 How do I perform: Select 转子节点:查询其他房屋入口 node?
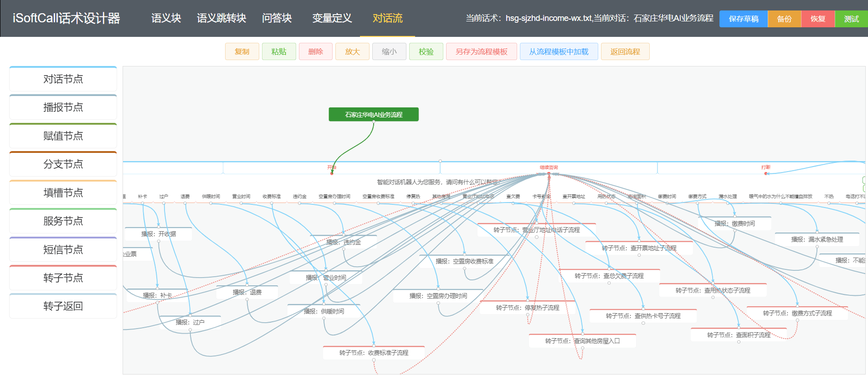pyautogui.click(x=582, y=341)
